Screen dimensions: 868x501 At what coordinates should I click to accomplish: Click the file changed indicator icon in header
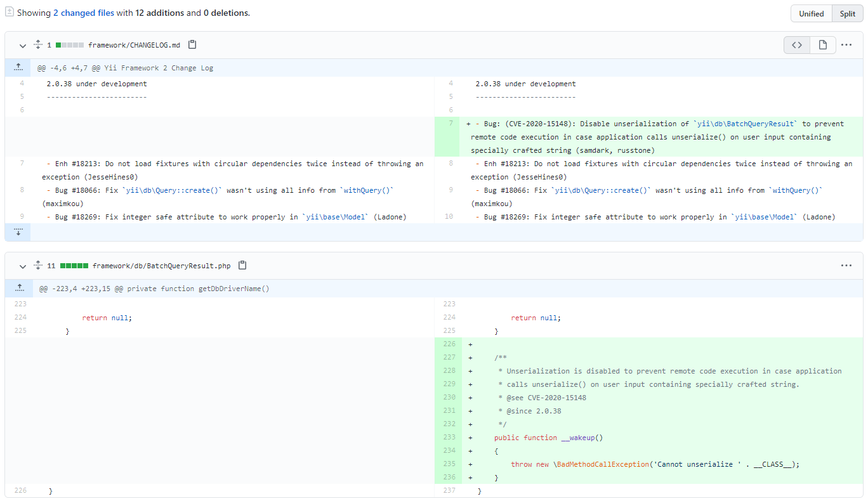coord(9,12)
